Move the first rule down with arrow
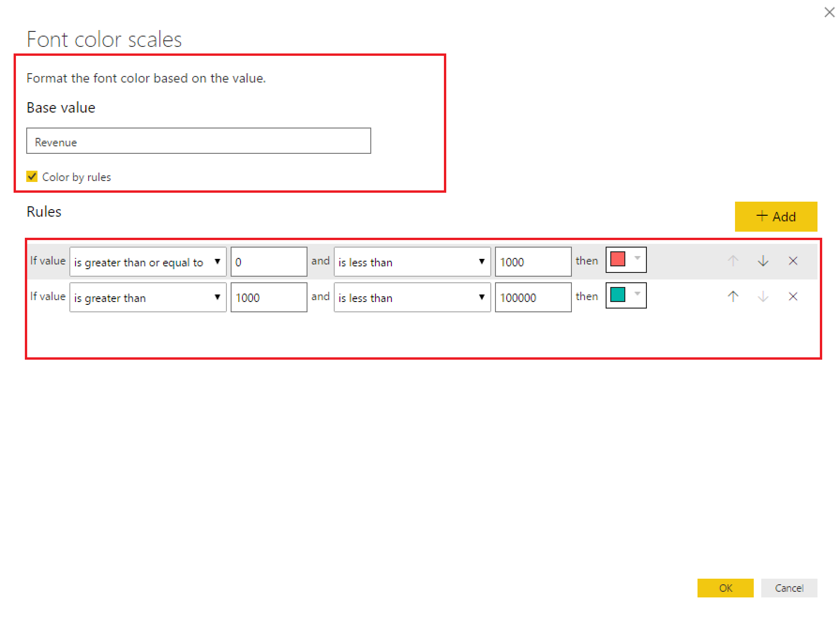The height and width of the screenshot is (619, 840). coord(763,261)
